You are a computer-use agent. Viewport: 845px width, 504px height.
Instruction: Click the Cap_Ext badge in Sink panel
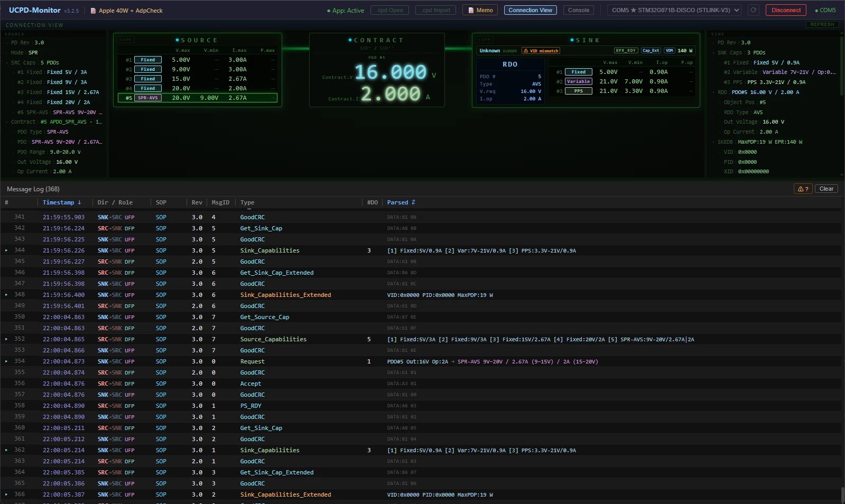(651, 51)
